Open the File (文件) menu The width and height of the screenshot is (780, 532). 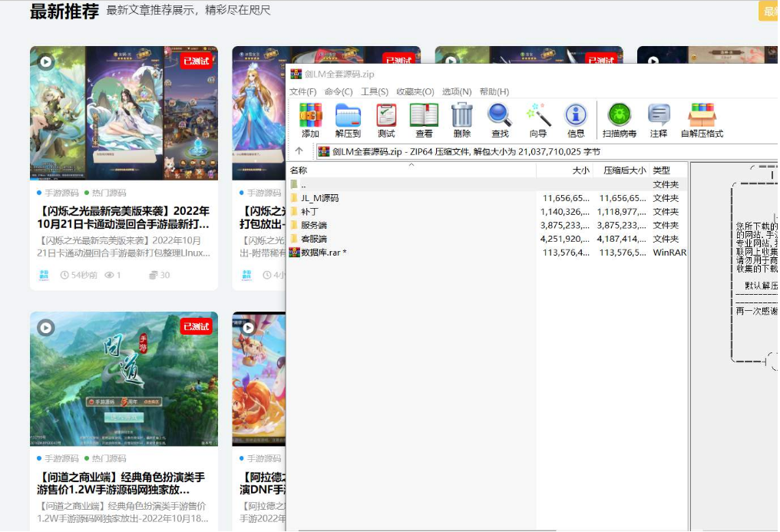pos(302,92)
